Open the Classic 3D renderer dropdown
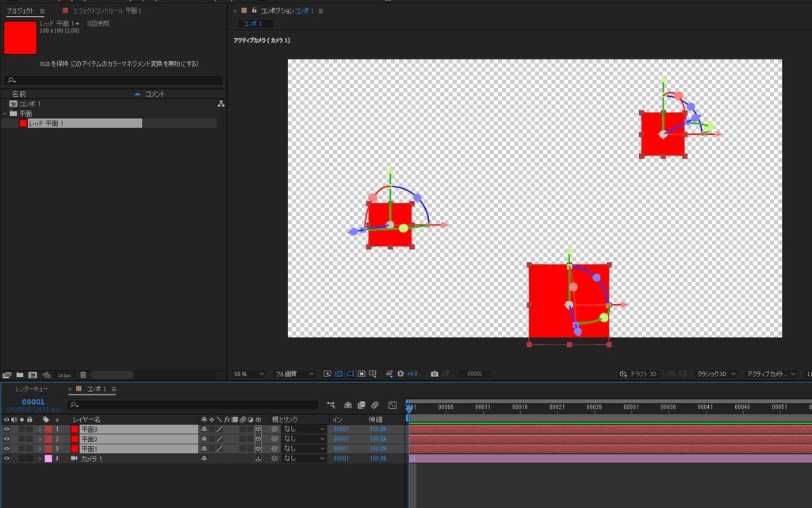This screenshot has height=508, width=812. [716, 374]
